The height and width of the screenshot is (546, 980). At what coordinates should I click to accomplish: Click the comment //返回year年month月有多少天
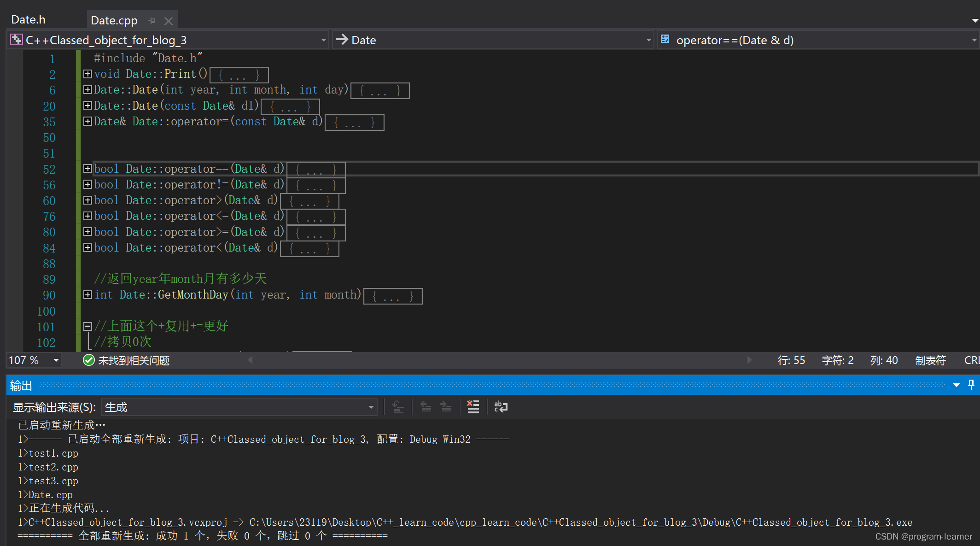click(x=181, y=279)
